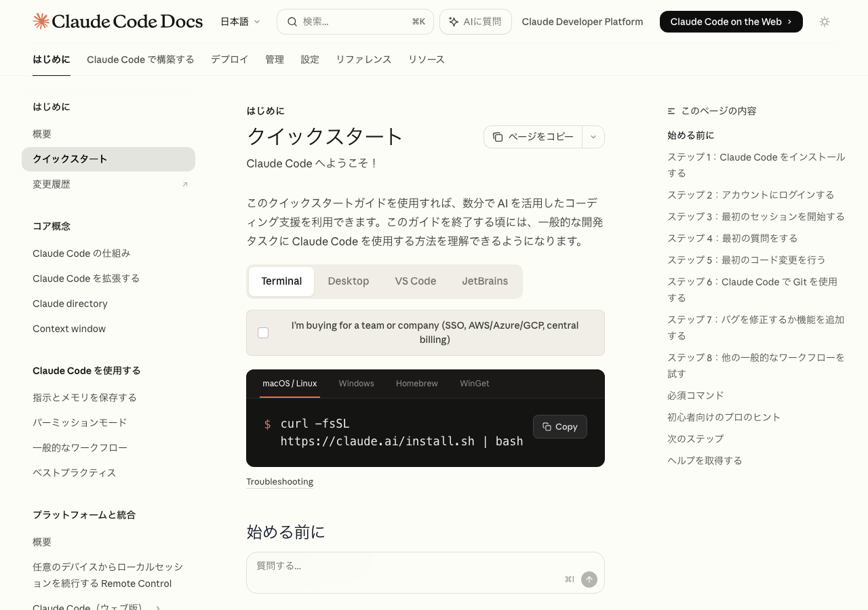This screenshot has height=610, width=868.
Task: Copy the curl install command
Action: coord(559,426)
